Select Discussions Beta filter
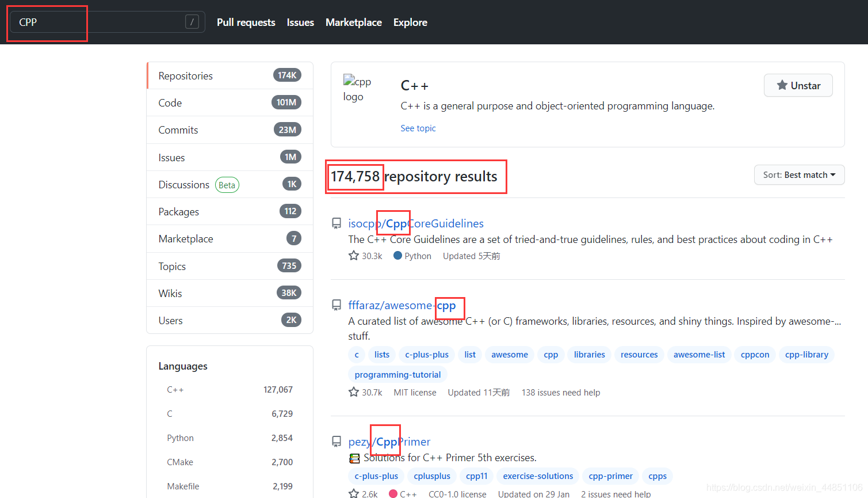Viewport: 868px width, 498px height. pyautogui.click(x=230, y=184)
